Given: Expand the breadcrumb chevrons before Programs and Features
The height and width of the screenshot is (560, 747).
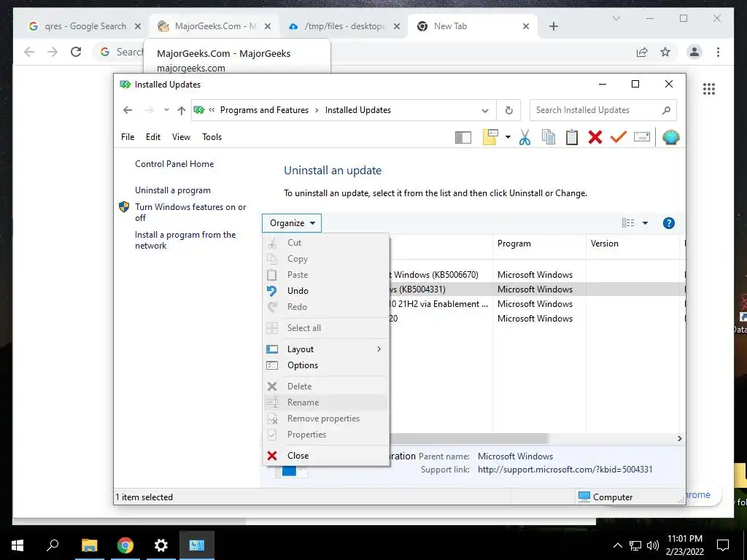Looking at the screenshot, I should click(212, 110).
